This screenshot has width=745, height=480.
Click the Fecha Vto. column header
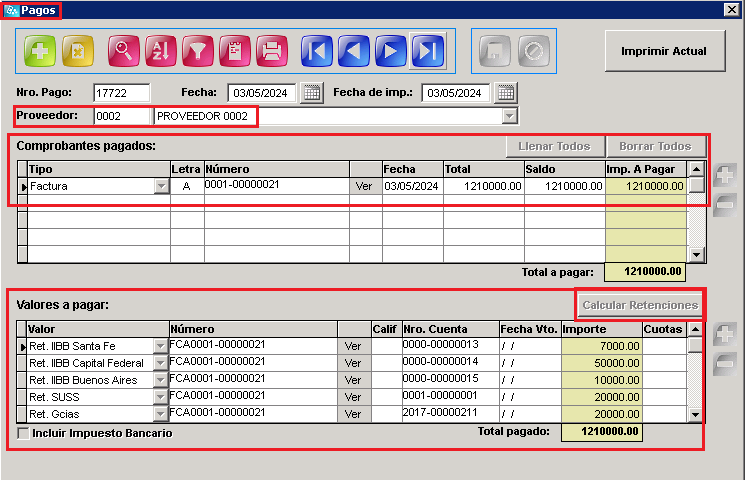[x=530, y=329]
